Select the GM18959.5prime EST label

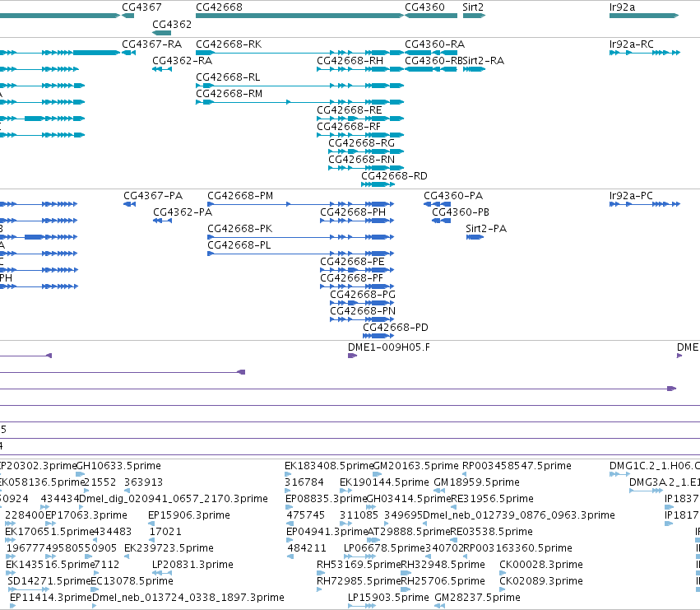477,482
